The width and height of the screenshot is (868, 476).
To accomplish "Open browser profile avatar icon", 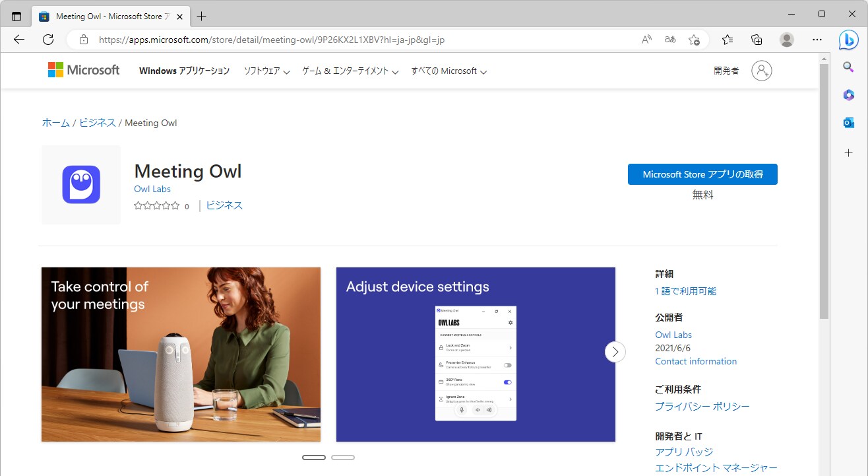I will click(787, 40).
